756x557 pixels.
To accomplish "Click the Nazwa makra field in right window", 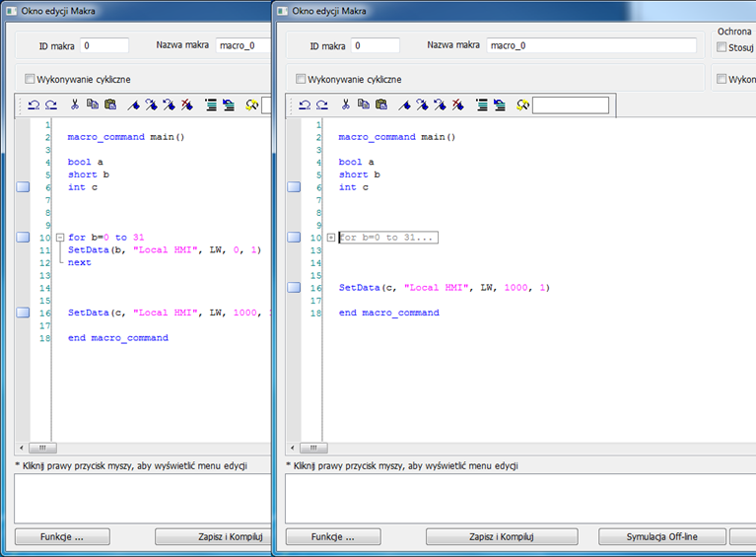I will pyautogui.click(x=591, y=45).
